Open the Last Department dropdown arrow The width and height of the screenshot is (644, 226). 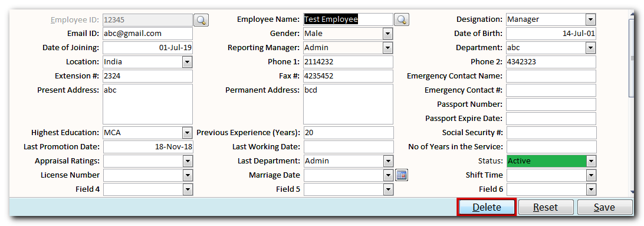click(387, 161)
